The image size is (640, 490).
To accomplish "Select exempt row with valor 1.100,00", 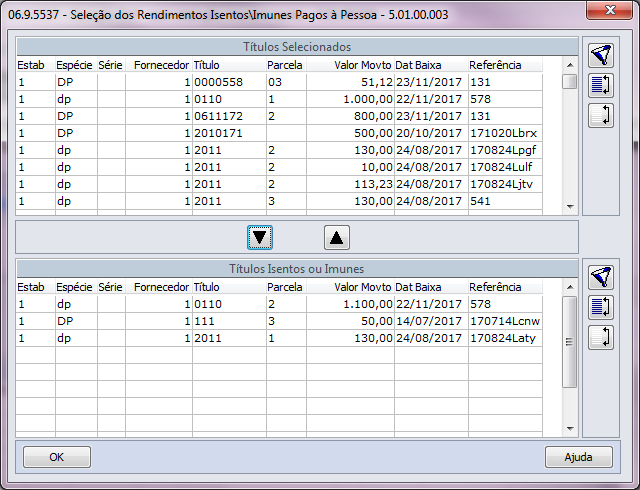I will tap(280, 304).
